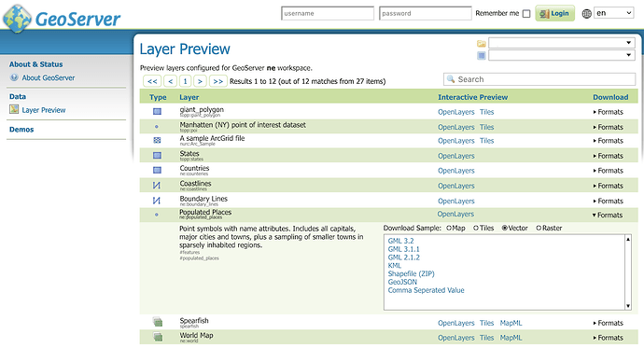The image size is (644, 348).
Task: Click the Layer Preview sidebar icon
Action: click(14, 109)
